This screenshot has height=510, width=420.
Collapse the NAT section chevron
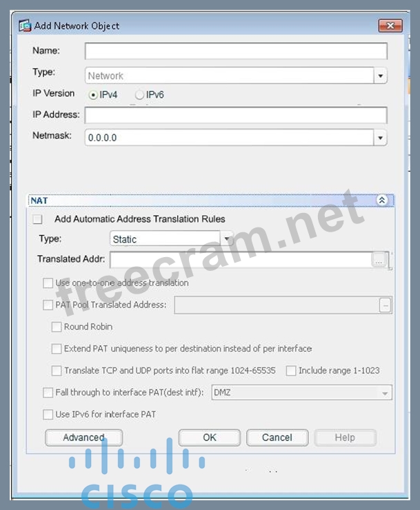[381, 201]
